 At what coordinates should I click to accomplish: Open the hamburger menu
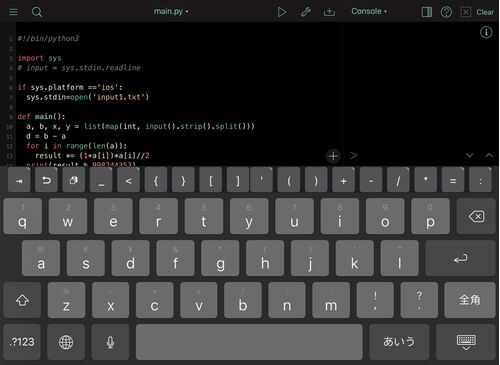point(14,12)
